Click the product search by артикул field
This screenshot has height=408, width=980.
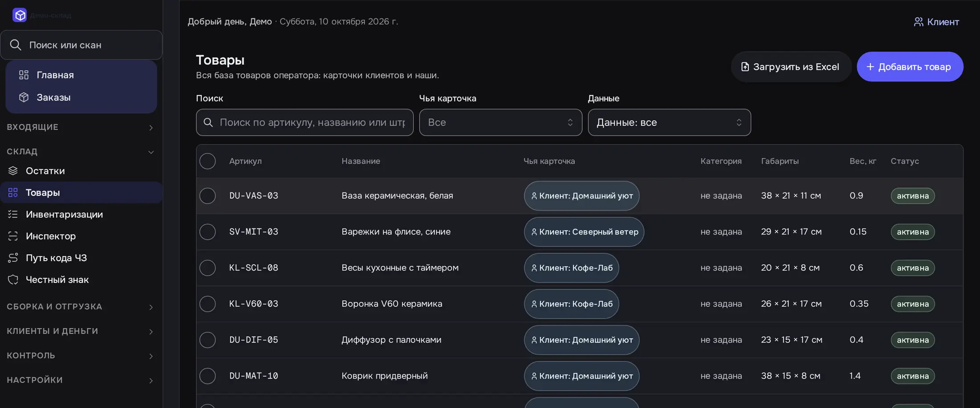click(305, 122)
